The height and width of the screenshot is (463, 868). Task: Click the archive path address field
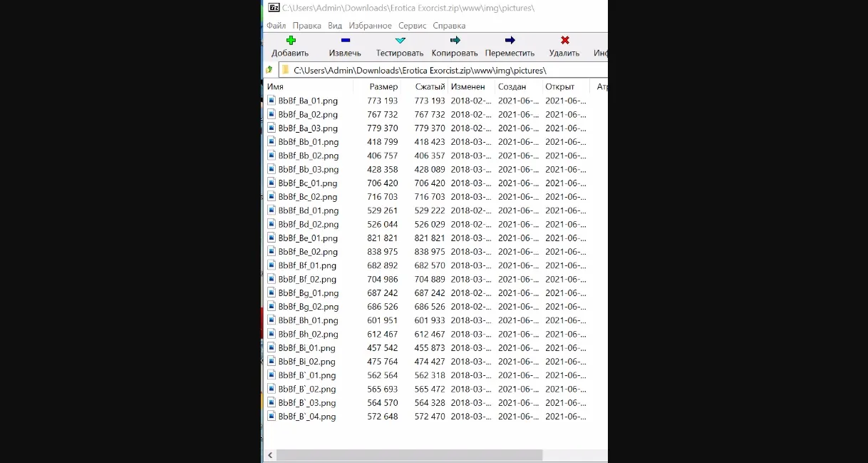[x=442, y=70]
